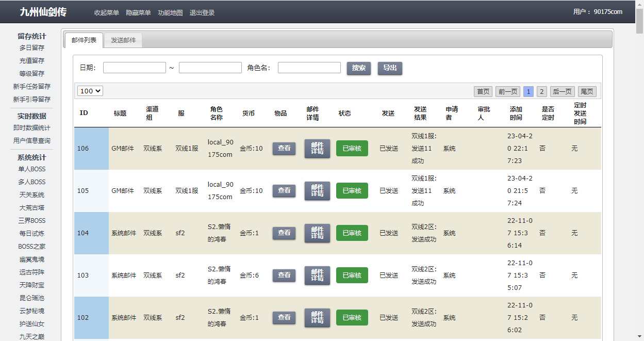Open 功能地图 from the top bar

[170, 13]
